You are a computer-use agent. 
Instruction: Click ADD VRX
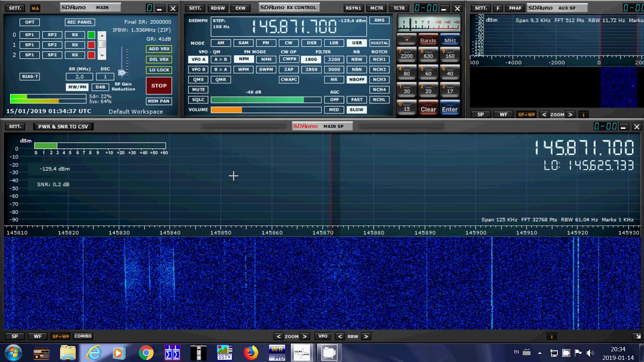point(158,49)
